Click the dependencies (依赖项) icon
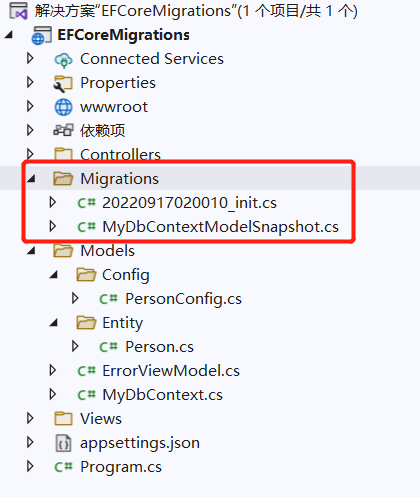420x497 pixels. coord(63,130)
